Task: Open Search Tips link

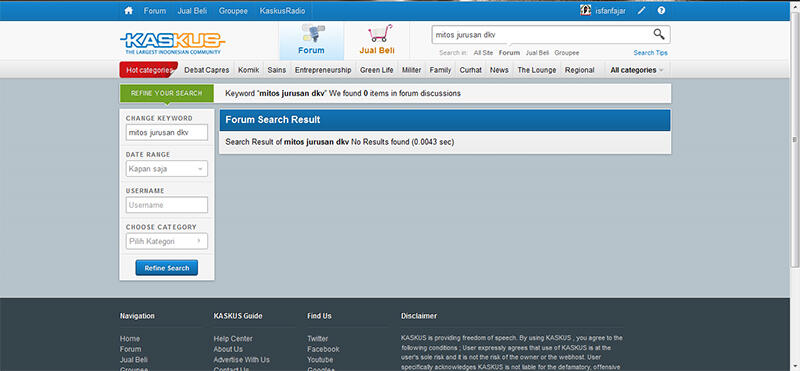Action: click(x=651, y=53)
